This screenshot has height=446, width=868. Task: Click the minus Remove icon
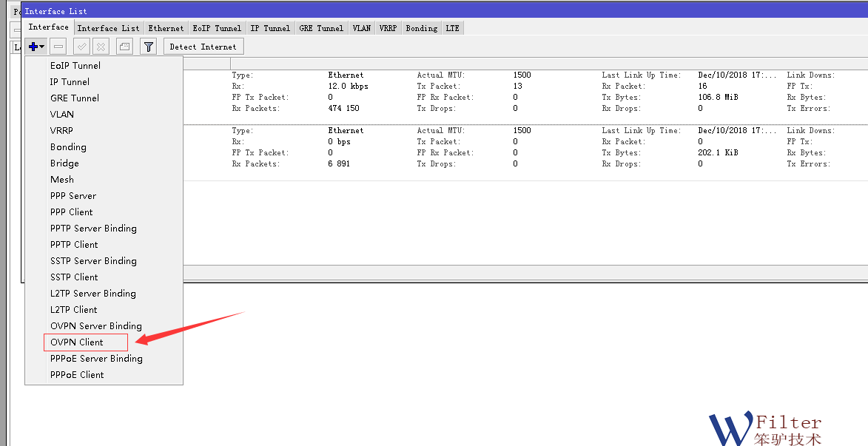59,47
